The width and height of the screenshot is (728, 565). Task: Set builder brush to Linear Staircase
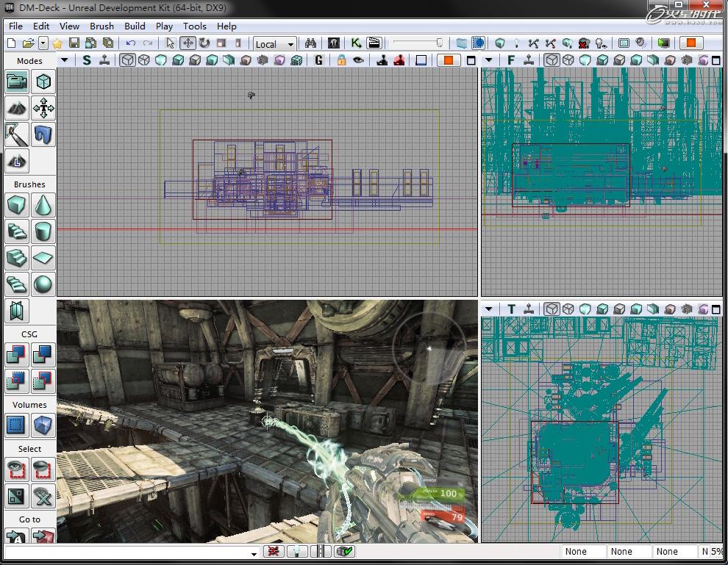pos(17,258)
